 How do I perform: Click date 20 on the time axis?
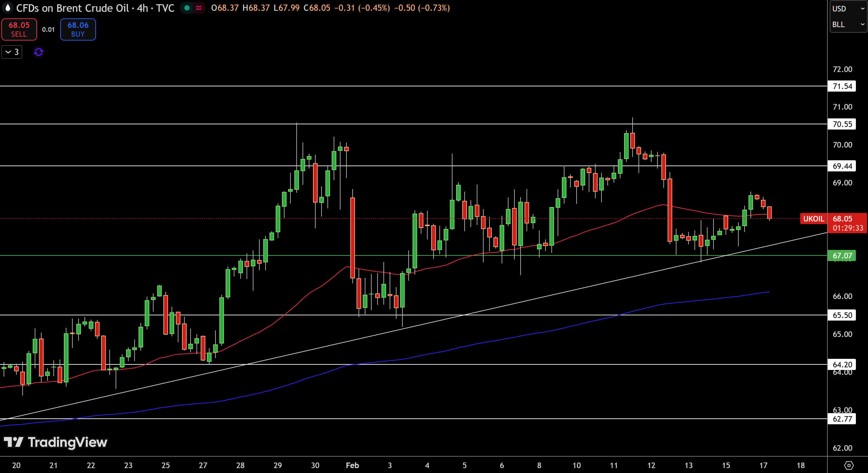tap(16, 465)
